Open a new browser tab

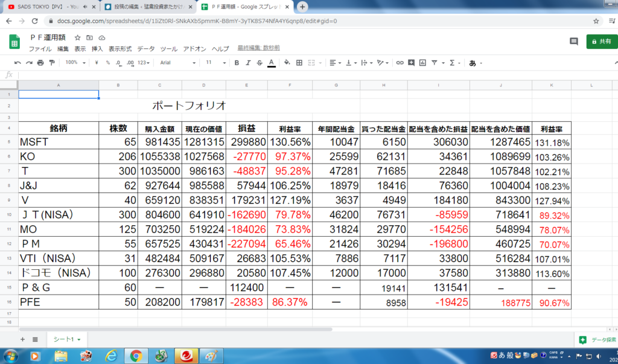[302, 7]
